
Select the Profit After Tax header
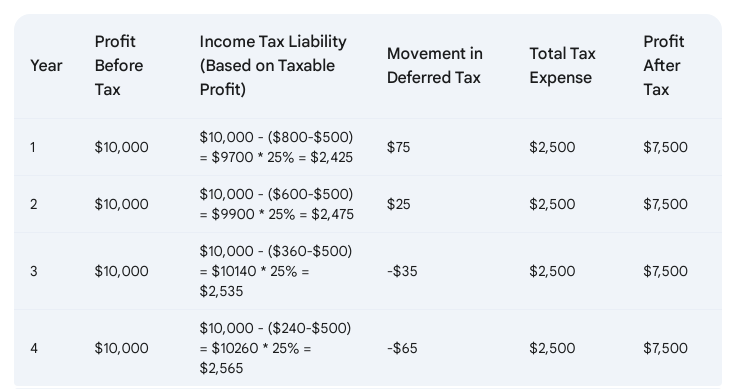point(663,66)
